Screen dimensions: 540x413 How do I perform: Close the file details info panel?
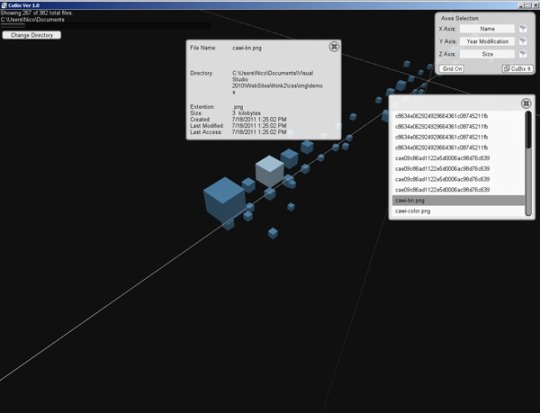tap(334, 47)
